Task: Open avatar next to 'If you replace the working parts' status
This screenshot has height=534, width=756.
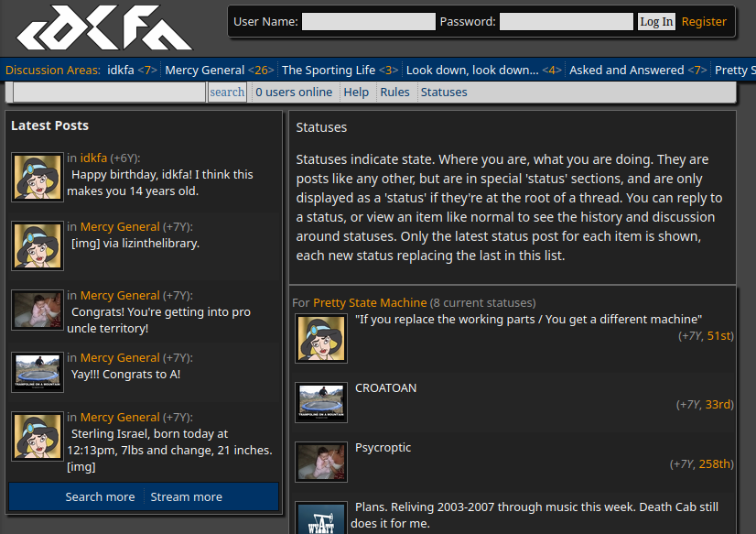Action: pyautogui.click(x=321, y=338)
